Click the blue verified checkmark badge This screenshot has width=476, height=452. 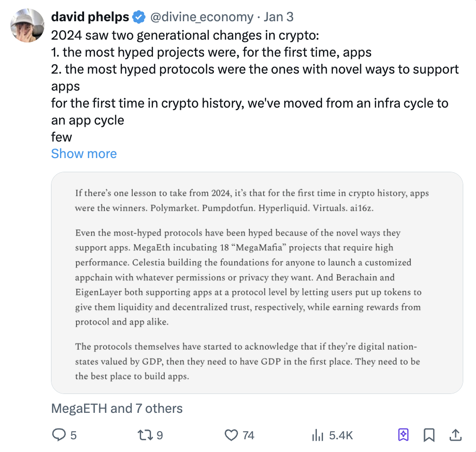pyautogui.click(x=138, y=17)
